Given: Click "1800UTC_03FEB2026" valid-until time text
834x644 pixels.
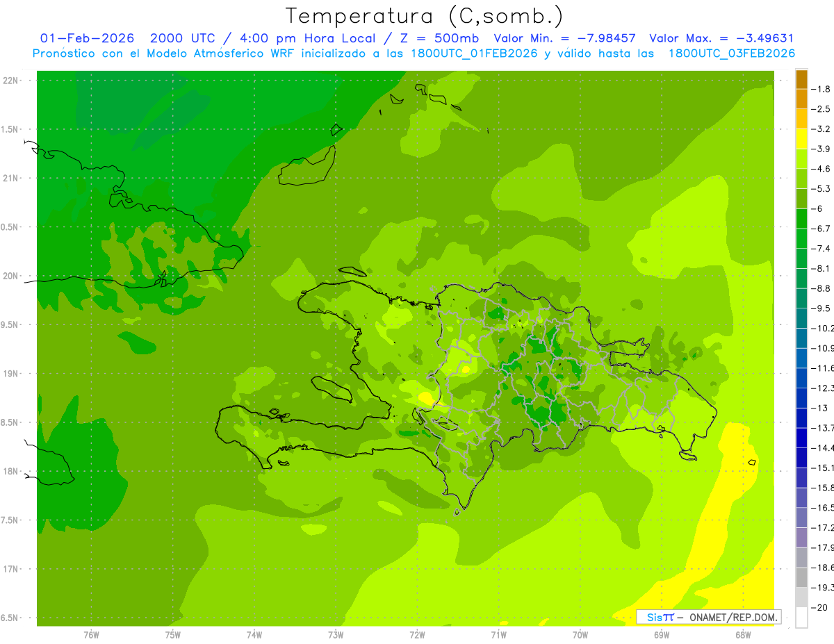Looking at the screenshot, I should 732,53.
